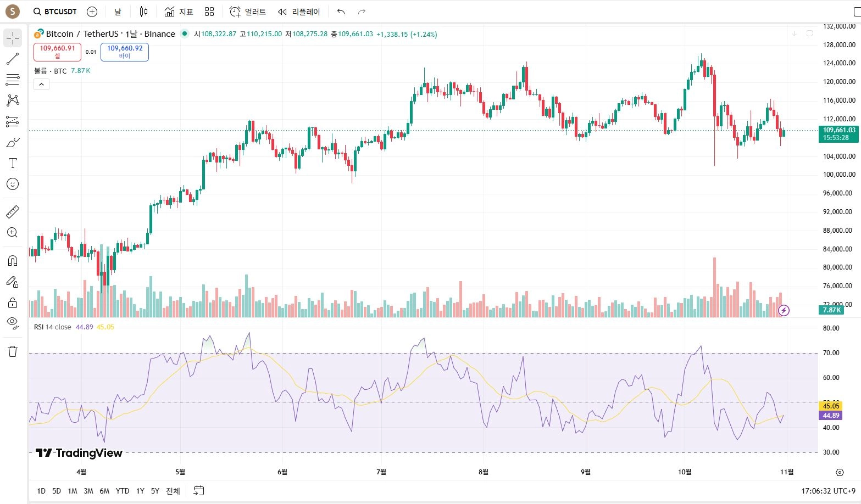Toggle fullscreen layout icon at top right

click(x=857, y=12)
